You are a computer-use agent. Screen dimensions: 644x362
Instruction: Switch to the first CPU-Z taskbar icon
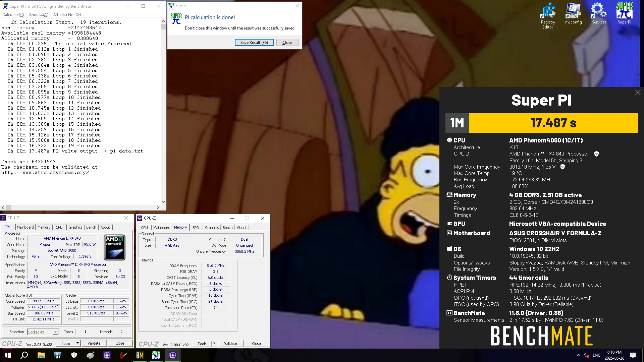click(107, 355)
